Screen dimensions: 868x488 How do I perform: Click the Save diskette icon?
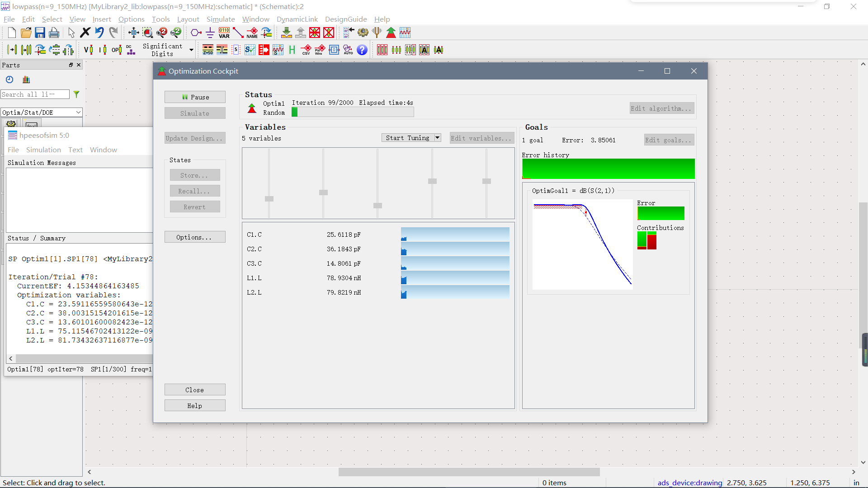(x=40, y=33)
